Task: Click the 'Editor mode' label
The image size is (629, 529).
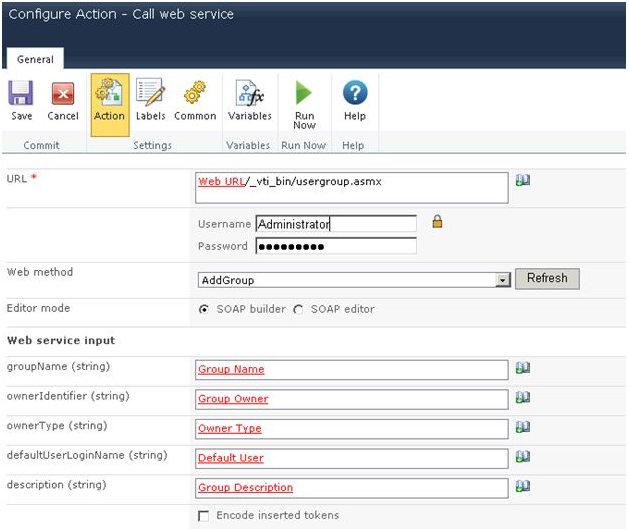Action: point(39,308)
